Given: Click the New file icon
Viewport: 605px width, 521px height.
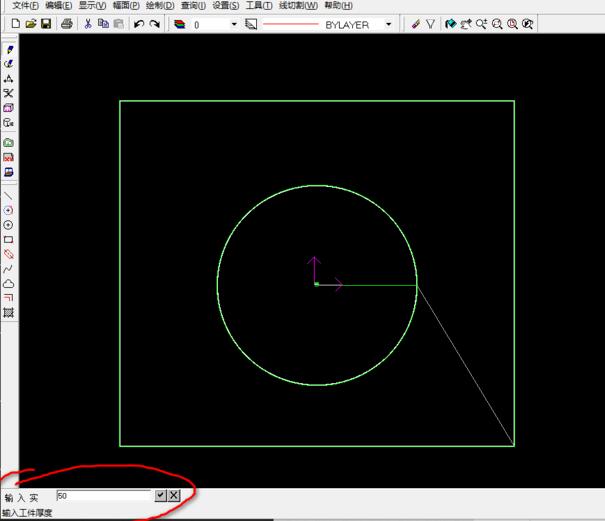Looking at the screenshot, I should (x=15, y=24).
